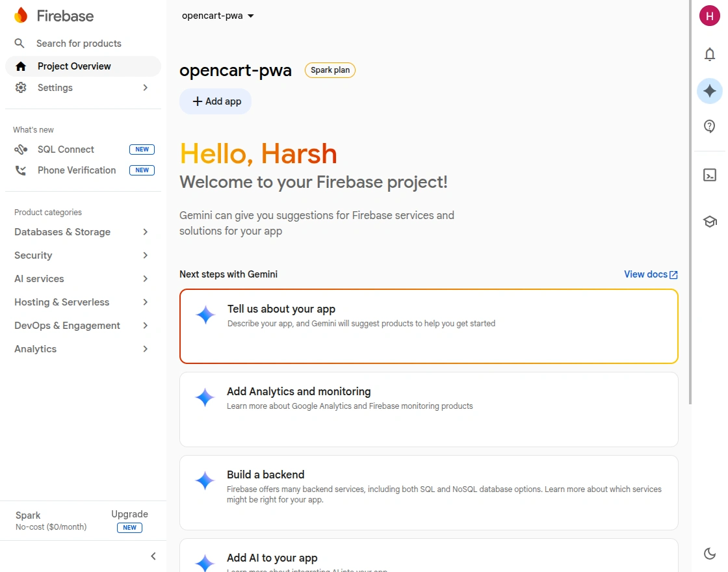Viewport: 728px width, 572px height.
Task: Toggle dark mode moon icon
Action: click(x=709, y=553)
